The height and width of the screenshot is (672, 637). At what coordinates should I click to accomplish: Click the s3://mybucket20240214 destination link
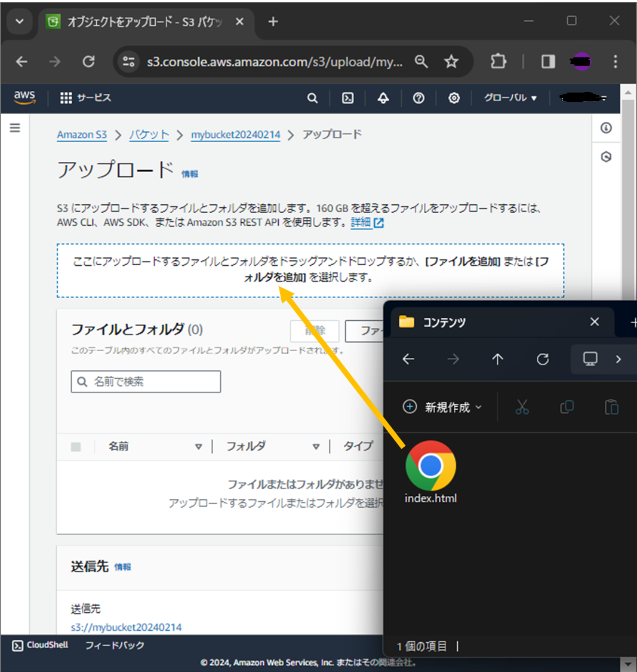[127, 627]
